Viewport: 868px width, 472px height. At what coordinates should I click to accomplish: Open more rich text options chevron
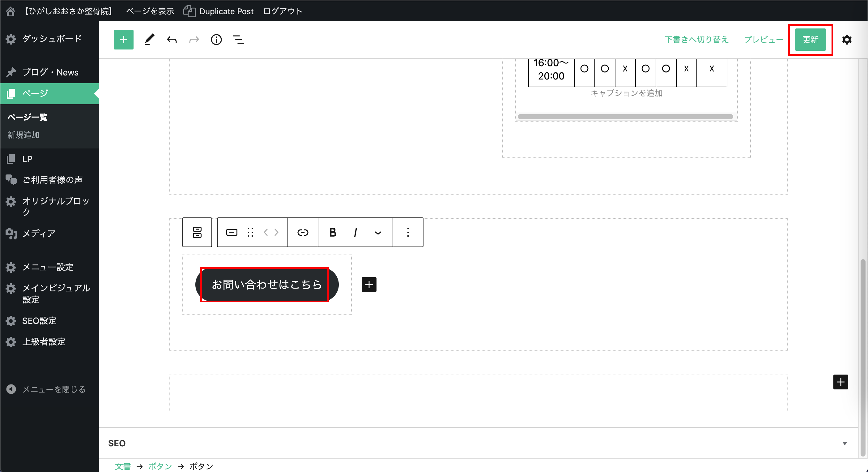point(378,233)
